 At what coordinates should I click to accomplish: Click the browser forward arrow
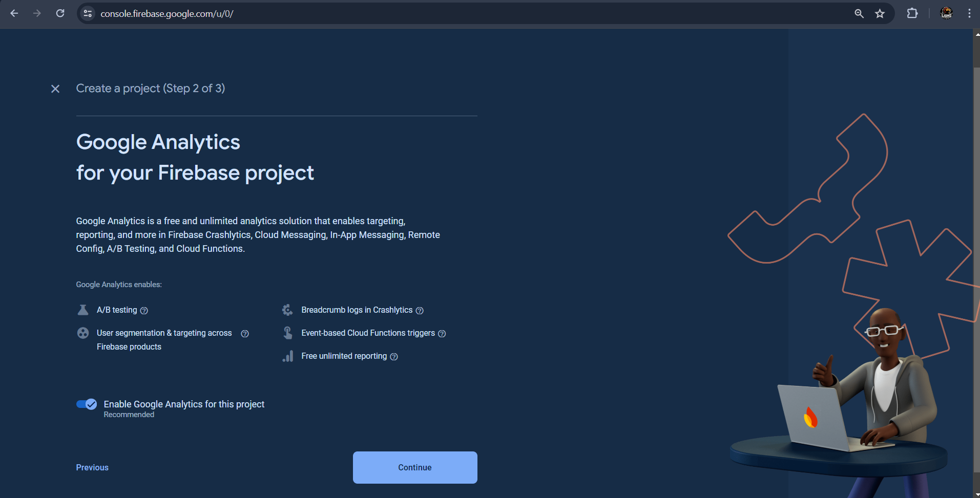point(37,14)
